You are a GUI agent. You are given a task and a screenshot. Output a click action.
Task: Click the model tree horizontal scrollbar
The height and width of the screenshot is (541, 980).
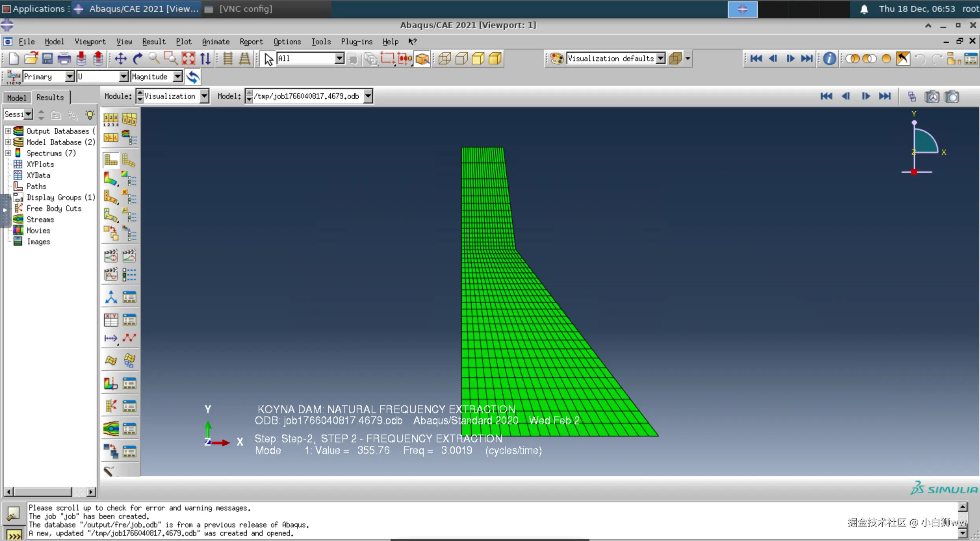coord(43,491)
